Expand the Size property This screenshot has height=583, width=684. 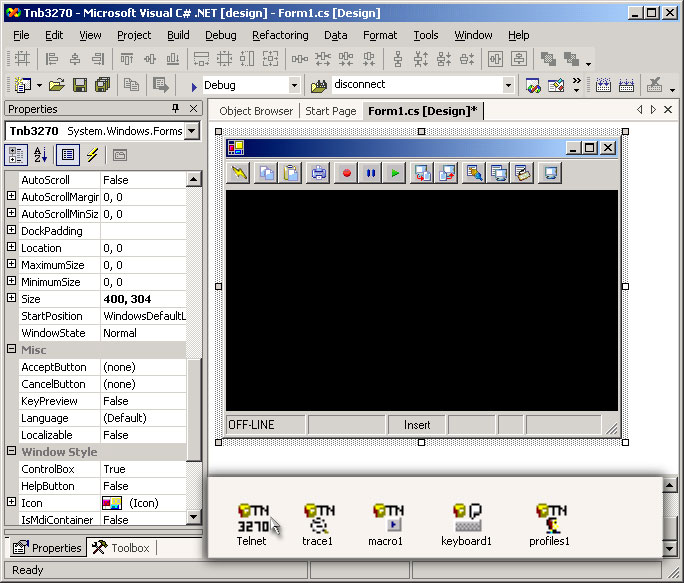tap(12, 298)
